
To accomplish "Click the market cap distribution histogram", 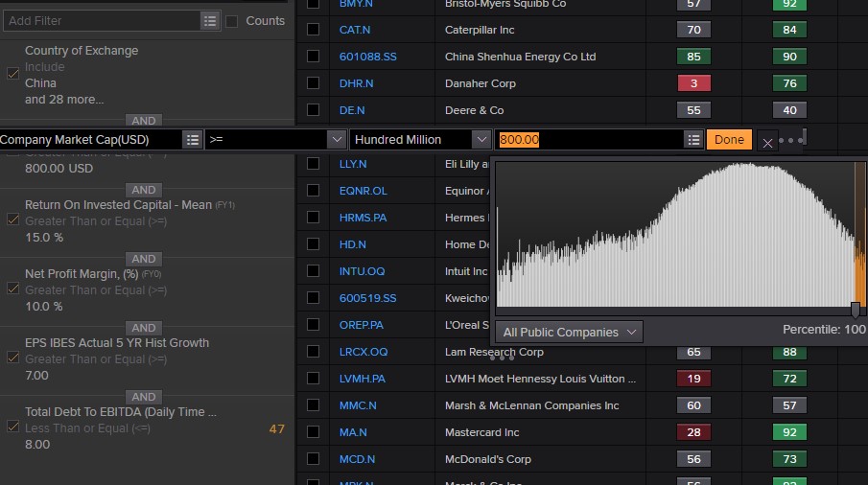I will (680, 234).
